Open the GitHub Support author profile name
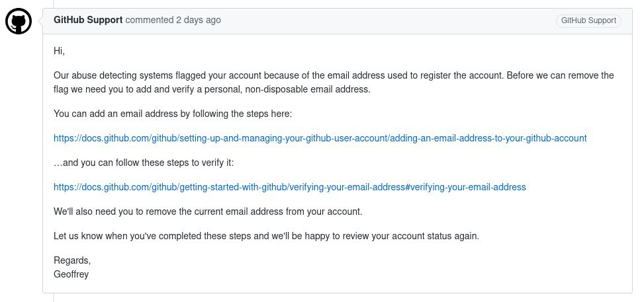This screenshot has height=302, width=644. [x=88, y=20]
